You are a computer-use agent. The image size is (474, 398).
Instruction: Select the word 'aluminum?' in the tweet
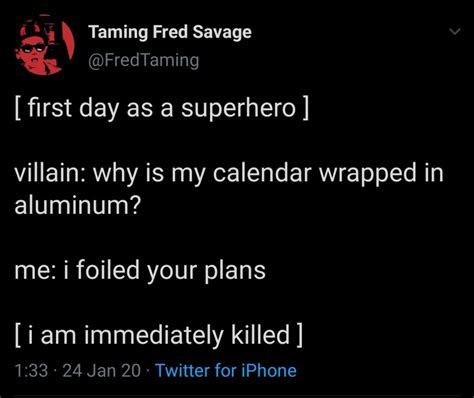click(x=78, y=205)
